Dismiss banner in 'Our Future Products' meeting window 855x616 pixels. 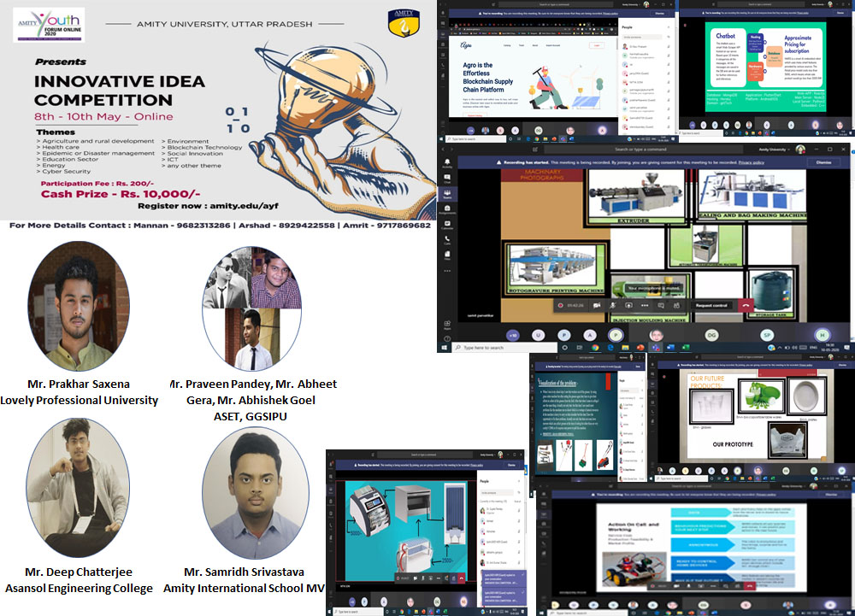842,364
